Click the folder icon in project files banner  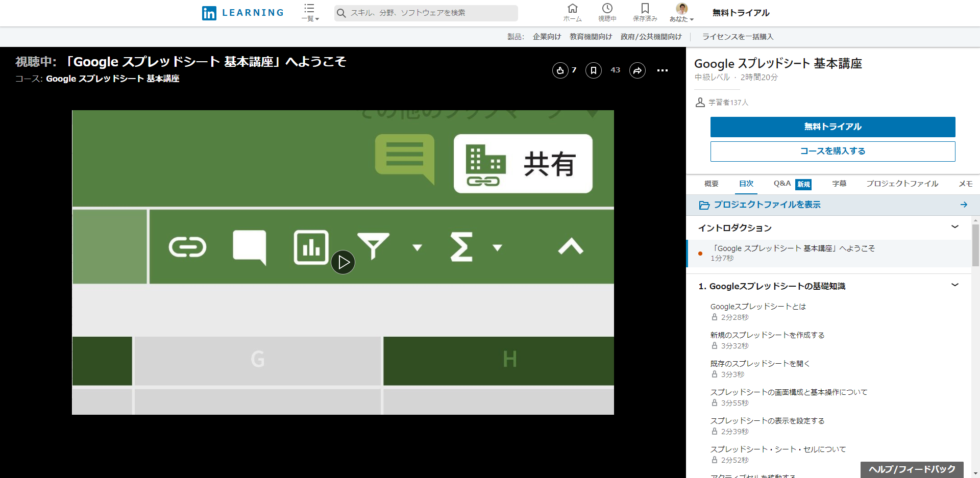tap(704, 205)
